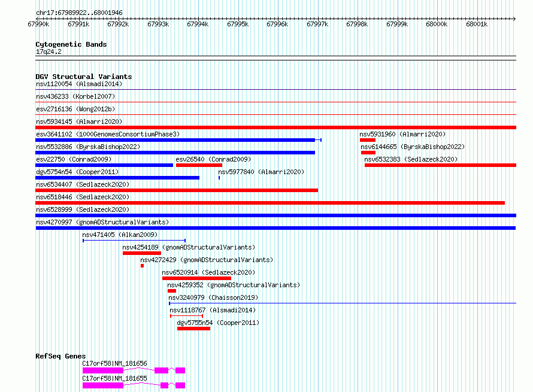Click the nsv1120054 (Alsmadi2014) variant label

[79, 84]
